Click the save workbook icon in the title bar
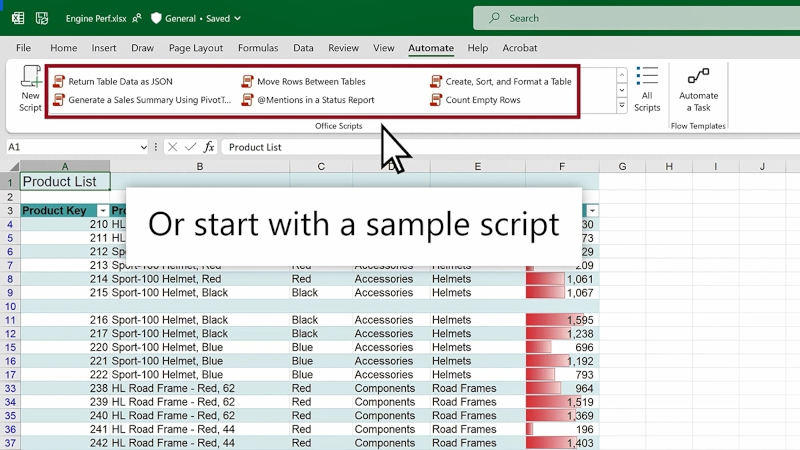The image size is (800, 450). coord(42,18)
